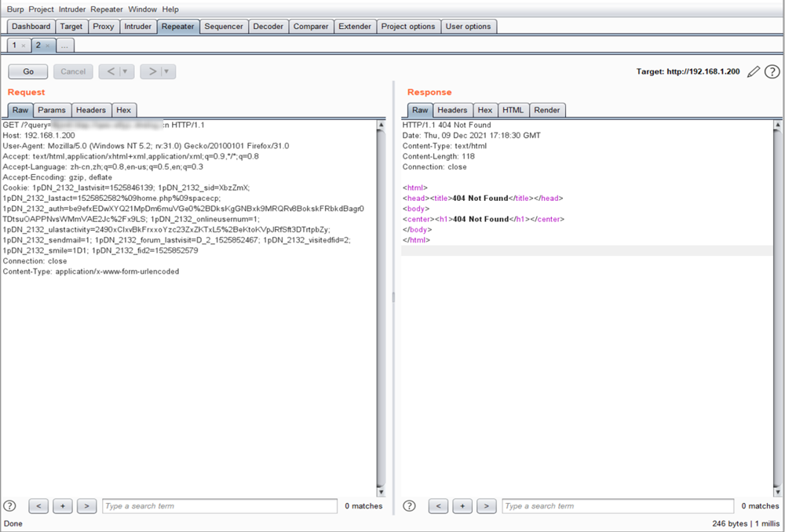785x532 pixels.
Task: Click the Response pane scroll-up arrow
Action: tap(777, 125)
